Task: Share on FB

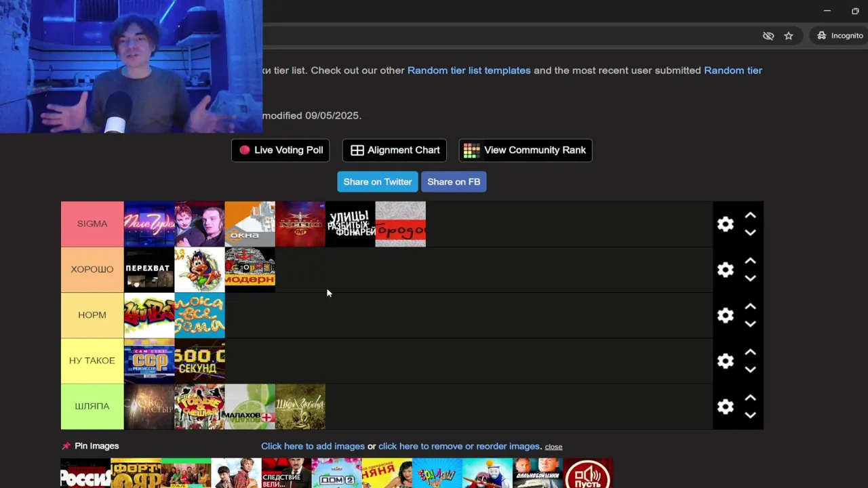Action: [x=454, y=182]
